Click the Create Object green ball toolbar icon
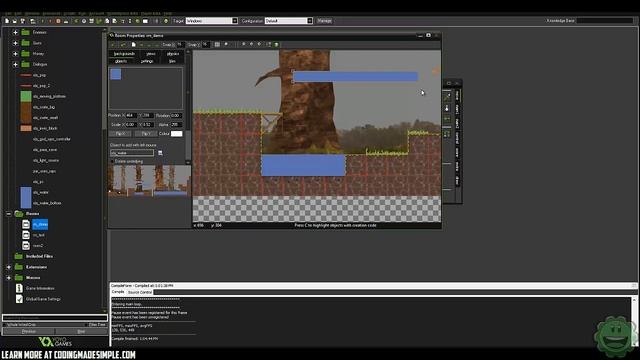The height and width of the screenshot is (360, 640). (x=138, y=21)
